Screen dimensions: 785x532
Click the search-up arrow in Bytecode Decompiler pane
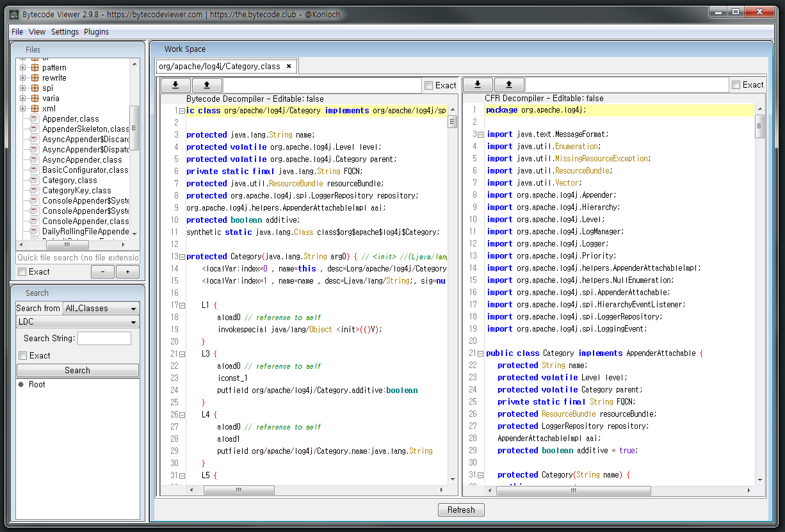click(x=207, y=85)
